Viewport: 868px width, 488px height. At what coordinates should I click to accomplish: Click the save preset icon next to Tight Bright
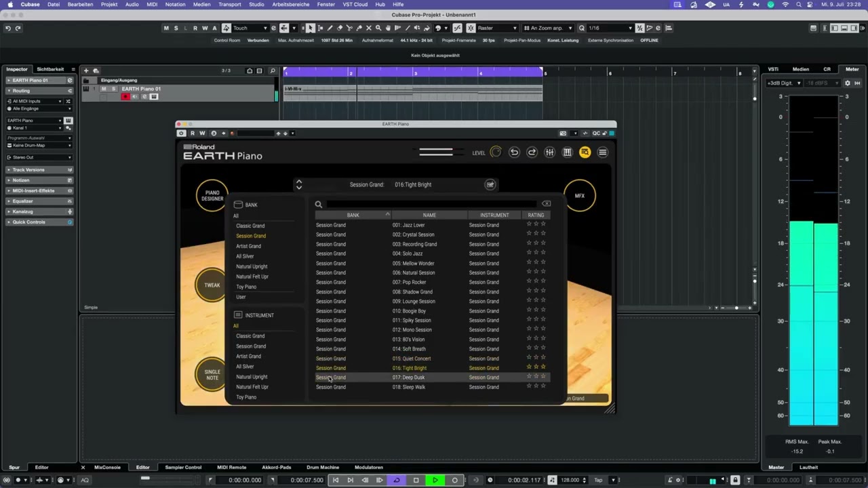[x=490, y=184]
